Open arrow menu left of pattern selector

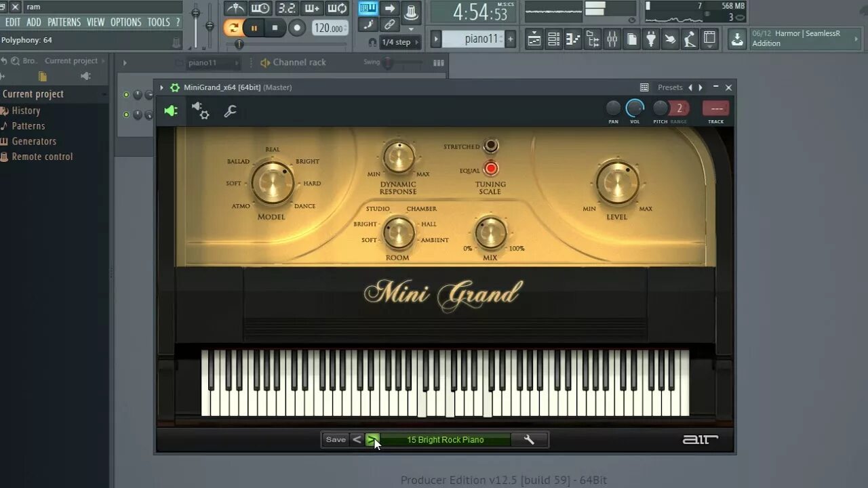coord(436,39)
